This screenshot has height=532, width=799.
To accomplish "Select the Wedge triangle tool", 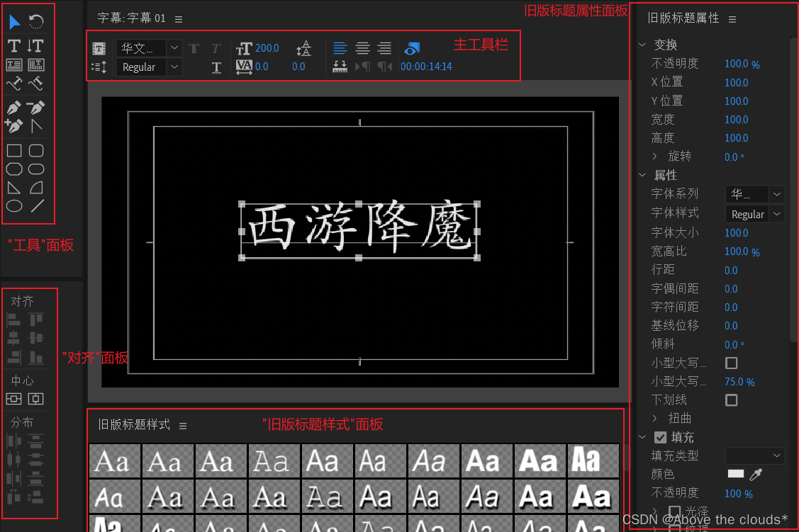I will [14, 188].
